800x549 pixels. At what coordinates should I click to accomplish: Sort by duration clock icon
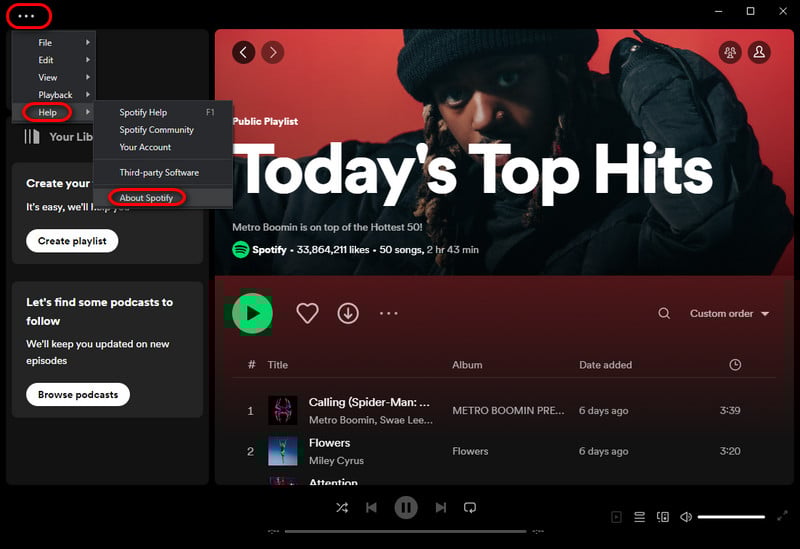click(x=735, y=365)
